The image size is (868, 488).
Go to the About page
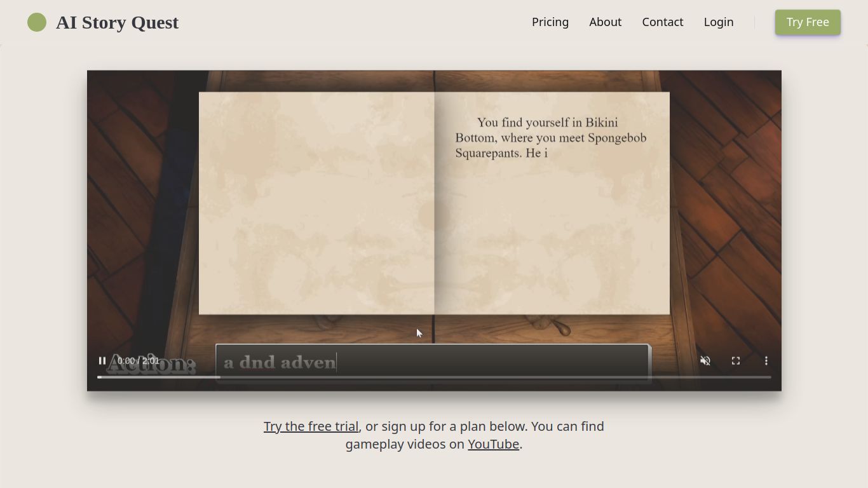tap(605, 22)
